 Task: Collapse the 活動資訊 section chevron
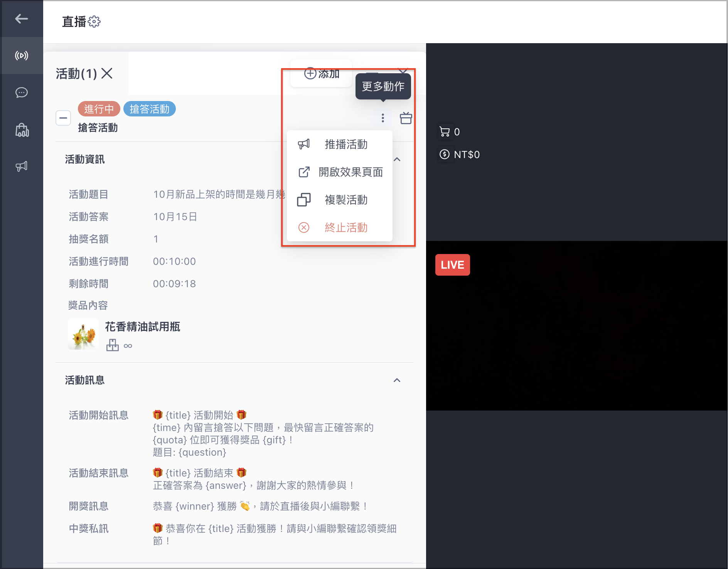click(397, 159)
